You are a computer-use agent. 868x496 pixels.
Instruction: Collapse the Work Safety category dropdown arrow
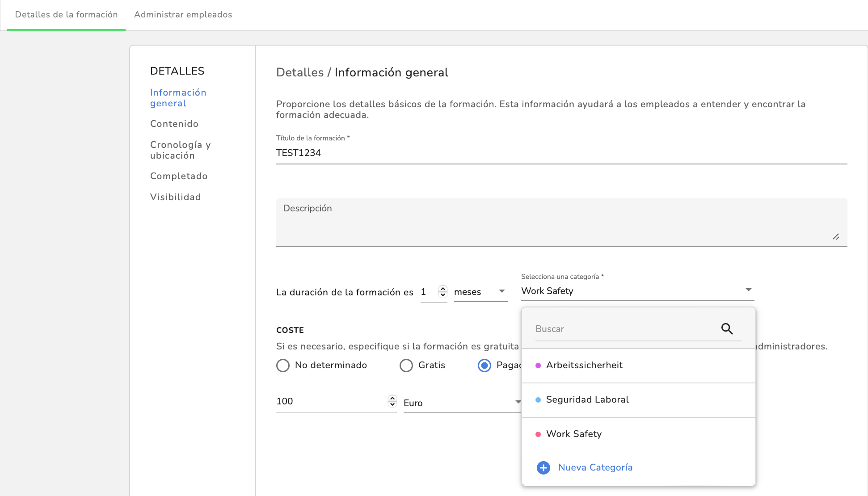pos(748,290)
